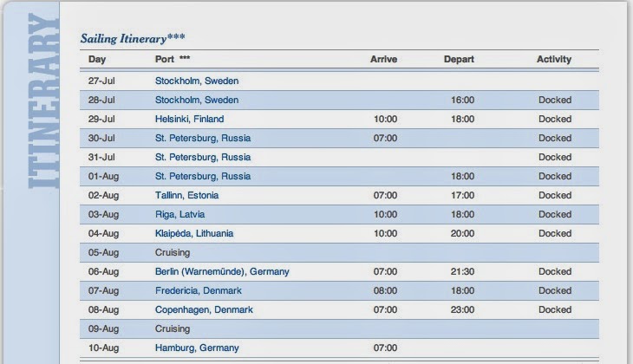Select St. Petersburg, Russia on 30-Jul
Image resolution: width=633 pixels, height=364 pixels.
[x=202, y=138]
